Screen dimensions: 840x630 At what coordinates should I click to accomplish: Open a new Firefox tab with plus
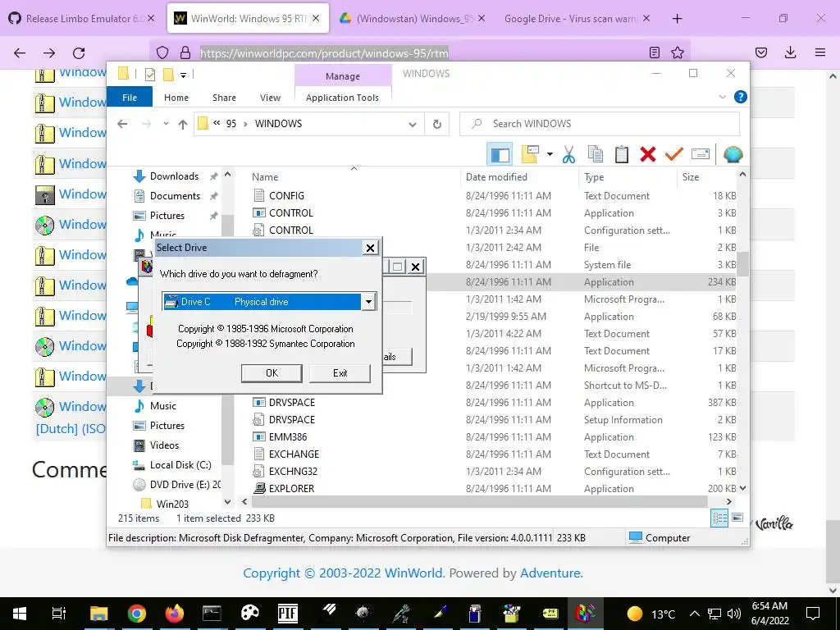point(677,19)
